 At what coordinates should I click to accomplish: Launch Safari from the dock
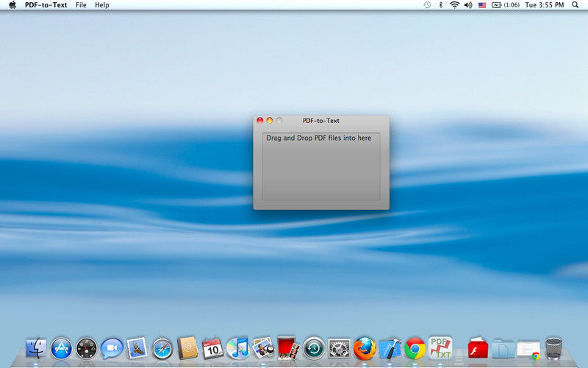click(162, 348)
